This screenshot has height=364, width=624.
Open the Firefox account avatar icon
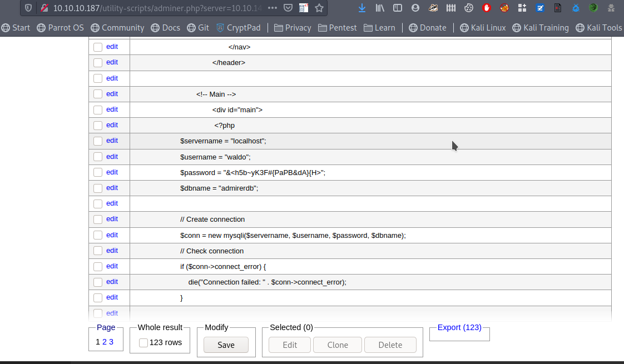(x=415, y=8)
